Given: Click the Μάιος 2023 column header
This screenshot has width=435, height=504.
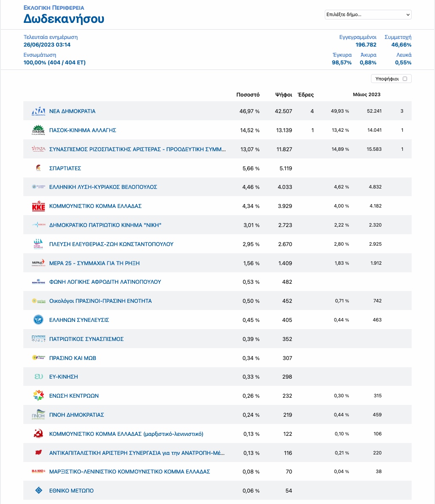Looking at the screenshot, I should point(366,94).
